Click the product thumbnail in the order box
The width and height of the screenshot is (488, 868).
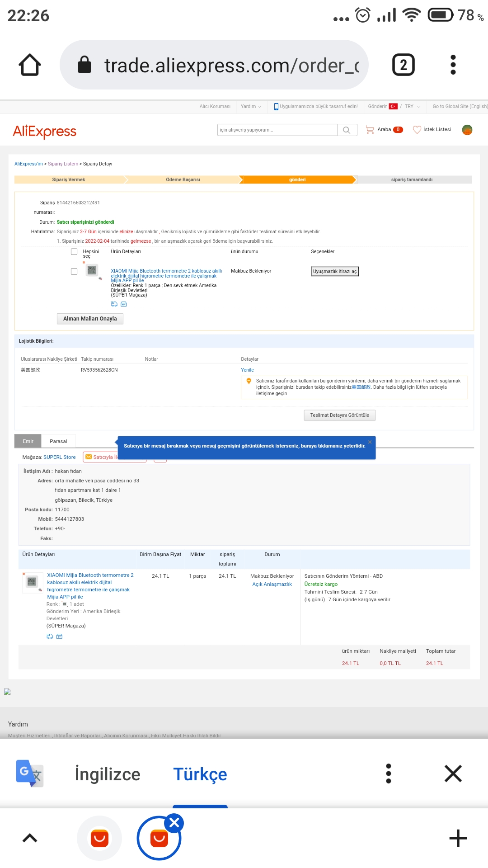coord(92,270)
